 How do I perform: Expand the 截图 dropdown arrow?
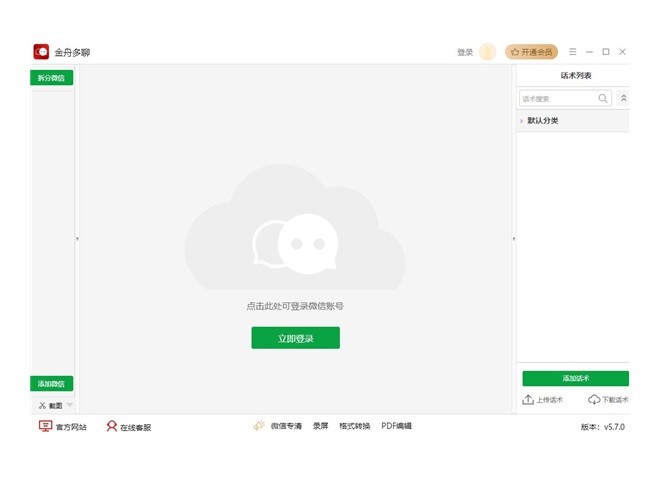click(x=70, y=405)
